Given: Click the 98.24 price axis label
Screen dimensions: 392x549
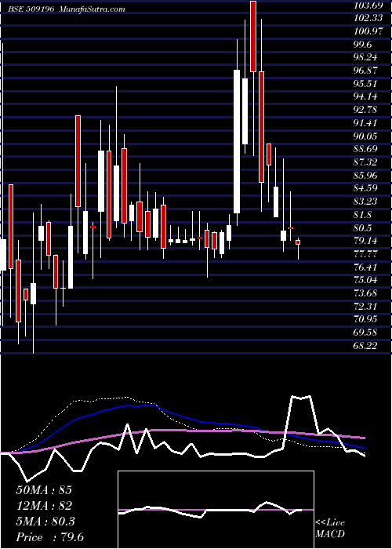Looking at the screenshot, I should coord(365,57).
